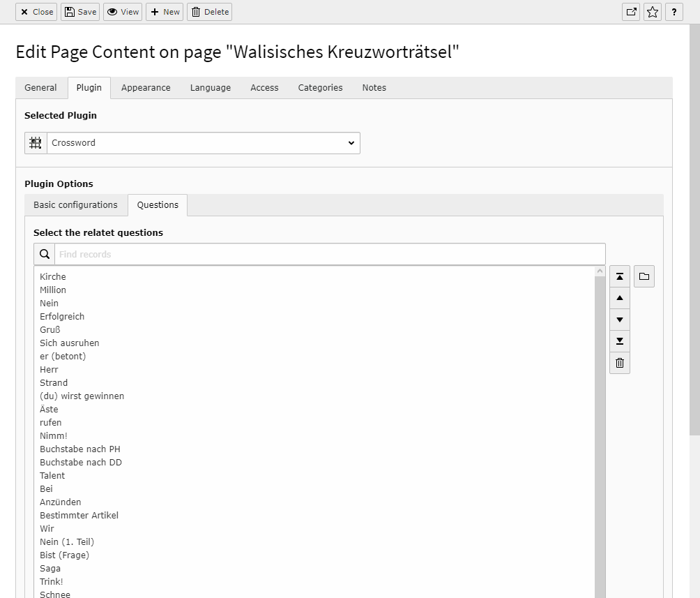
Task: Open the Appearance tab
Action: coord(146,88)
